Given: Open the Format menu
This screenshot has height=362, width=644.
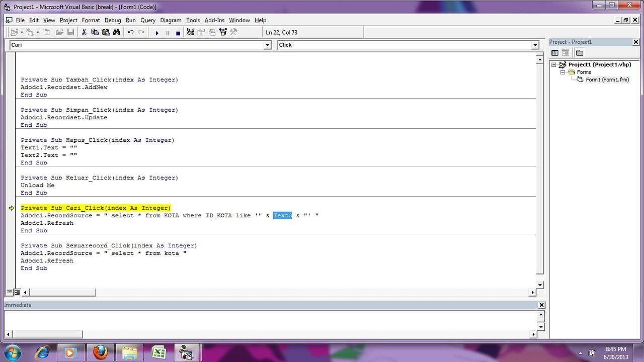Looking at the screenshot, I should coord(91,20).
